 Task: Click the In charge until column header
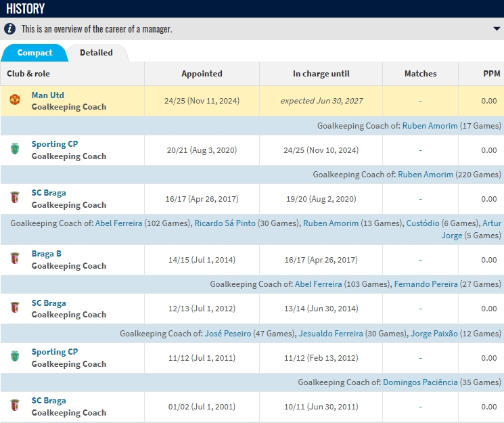tap(321, 74)
